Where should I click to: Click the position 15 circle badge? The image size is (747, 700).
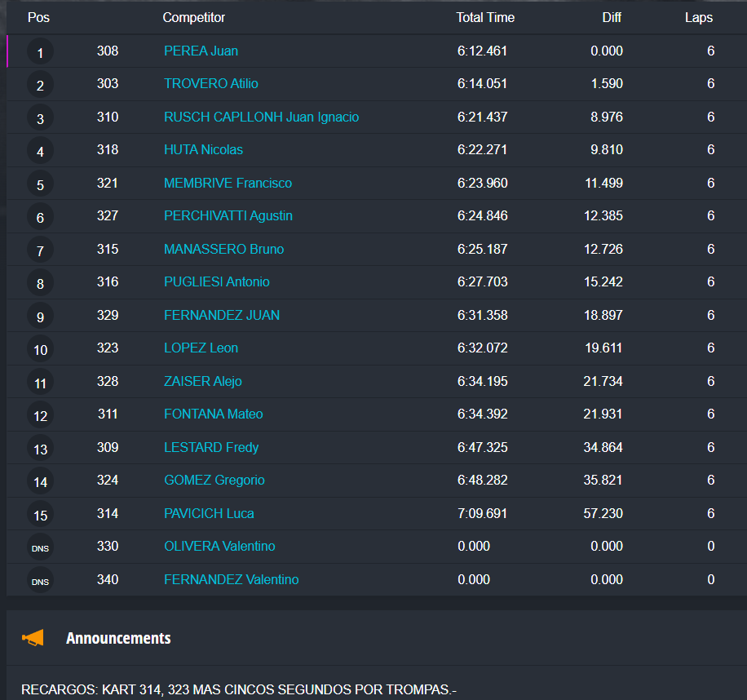tap(40, 515)
